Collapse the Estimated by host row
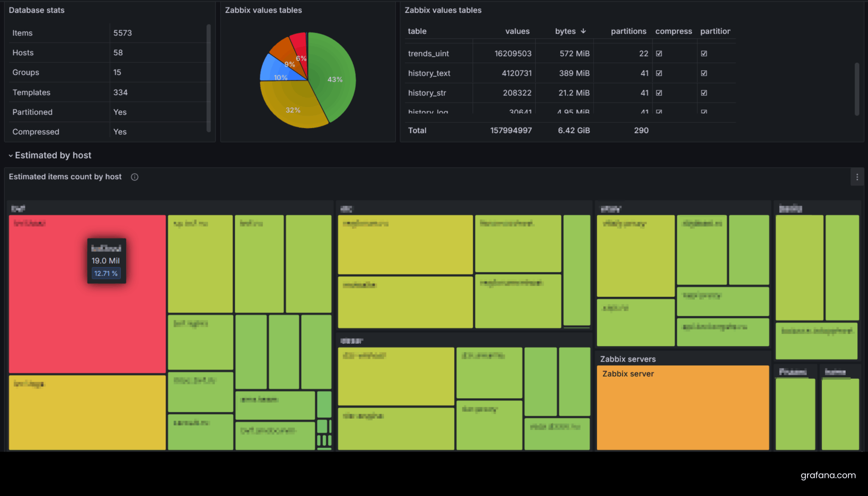This screenshot has height=496, width=868. coord(11,155)
